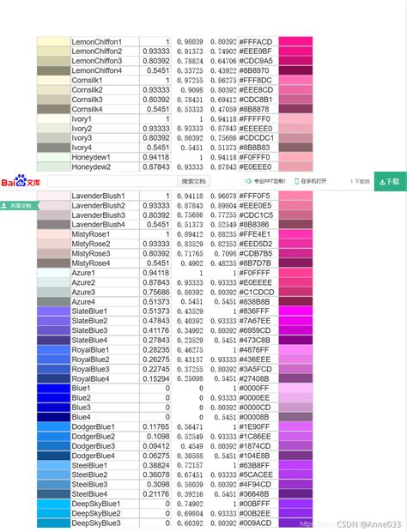This screenshot has width=407, height=532.
Task: Click the 搜索文档 search button
Action: [193, 181]
